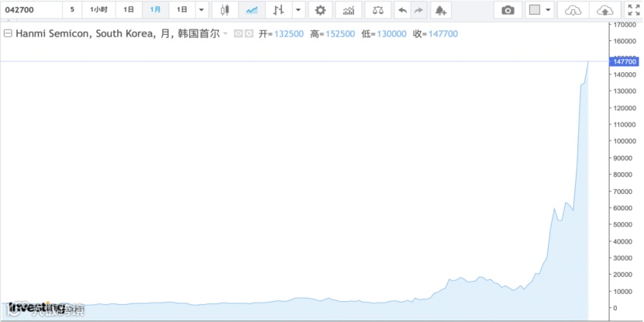Click the blue 147700 price label
This screenshot has width=644, height=322.
pos(624,62)
